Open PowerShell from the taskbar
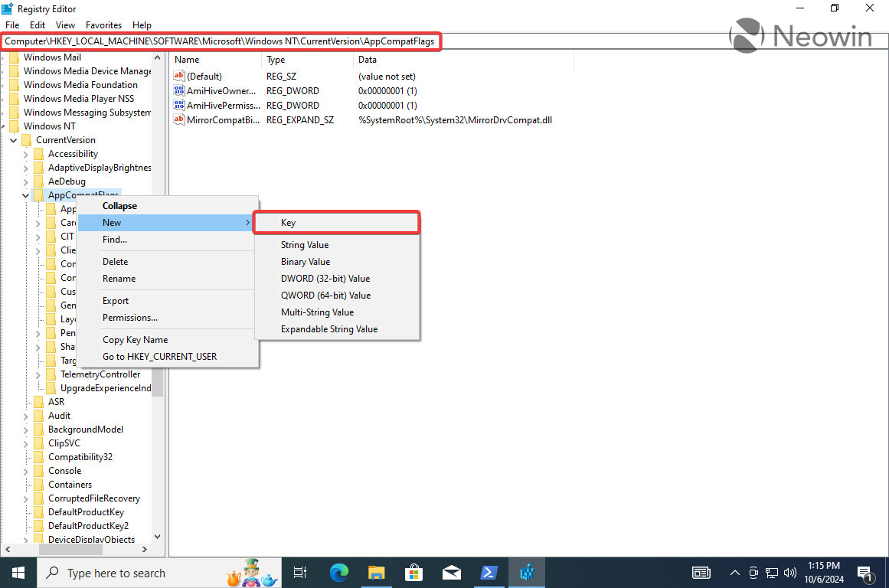The width and height of the screenshot is (889, 588). [x=489, y=573]
